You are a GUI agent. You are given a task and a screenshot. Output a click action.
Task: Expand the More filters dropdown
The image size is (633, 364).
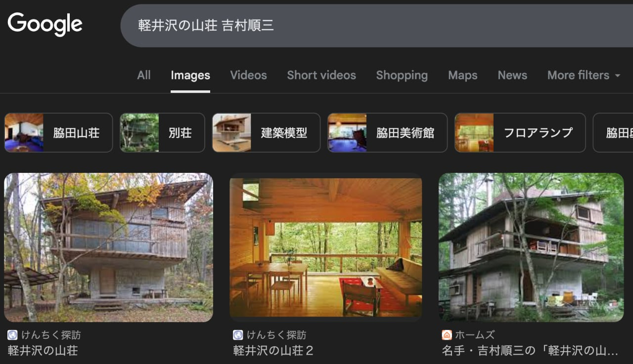pyautogui.click(x=584, y=75)
